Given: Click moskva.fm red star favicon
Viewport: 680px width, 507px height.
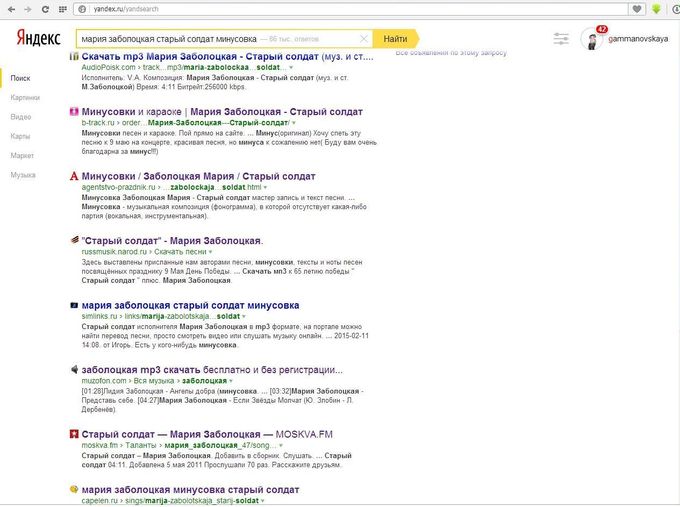Looking at the screenshot, I should click(x=74, y=434).
